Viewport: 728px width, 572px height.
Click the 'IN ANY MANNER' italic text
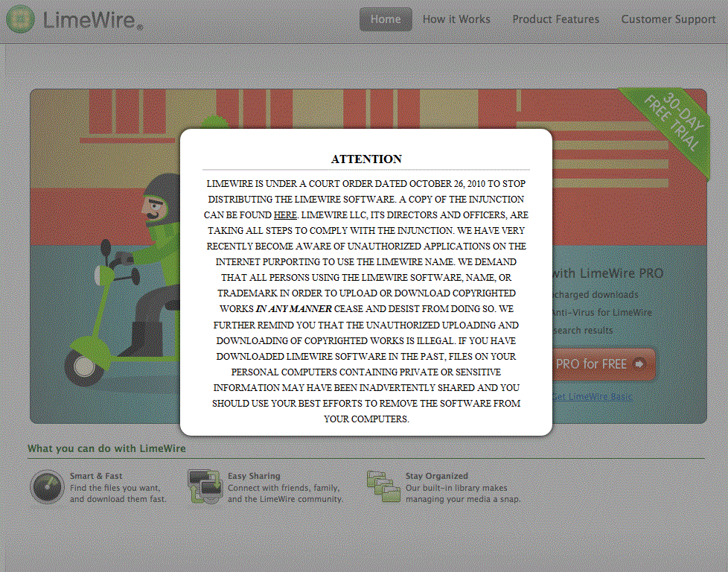pyautogui.click(x=294, y=308)
